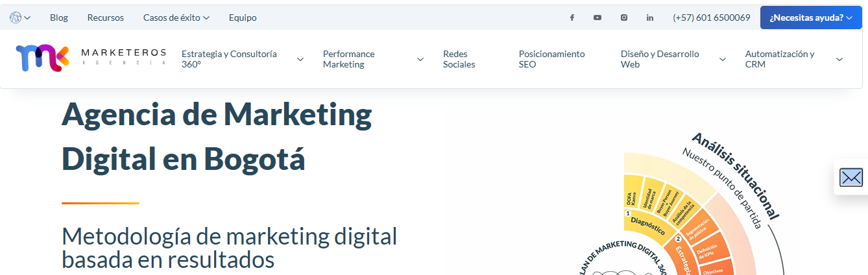
Task: Open the LinkedIn icon link
Action: tap(650, 18)
